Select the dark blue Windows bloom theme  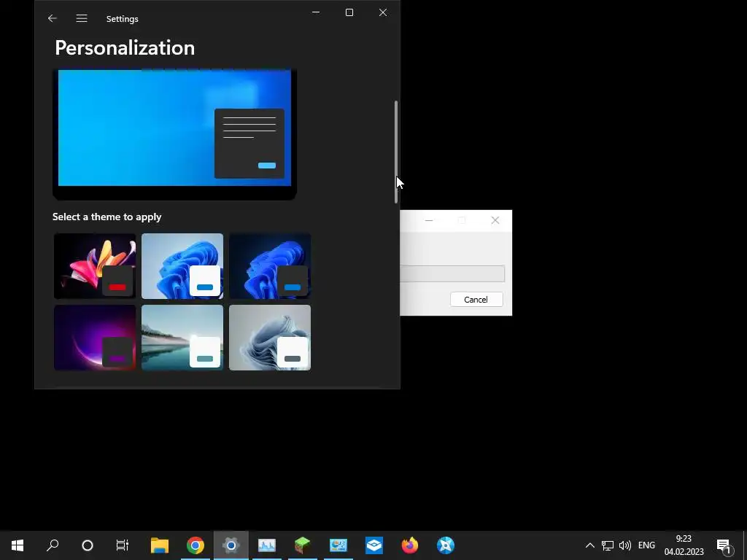(270, 266)
